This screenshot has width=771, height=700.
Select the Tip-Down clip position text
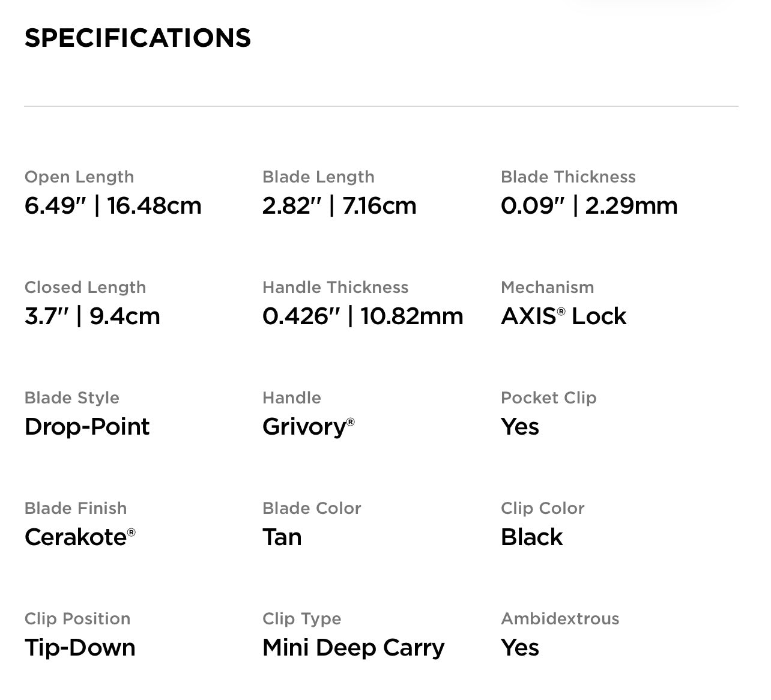click(80, 648)
